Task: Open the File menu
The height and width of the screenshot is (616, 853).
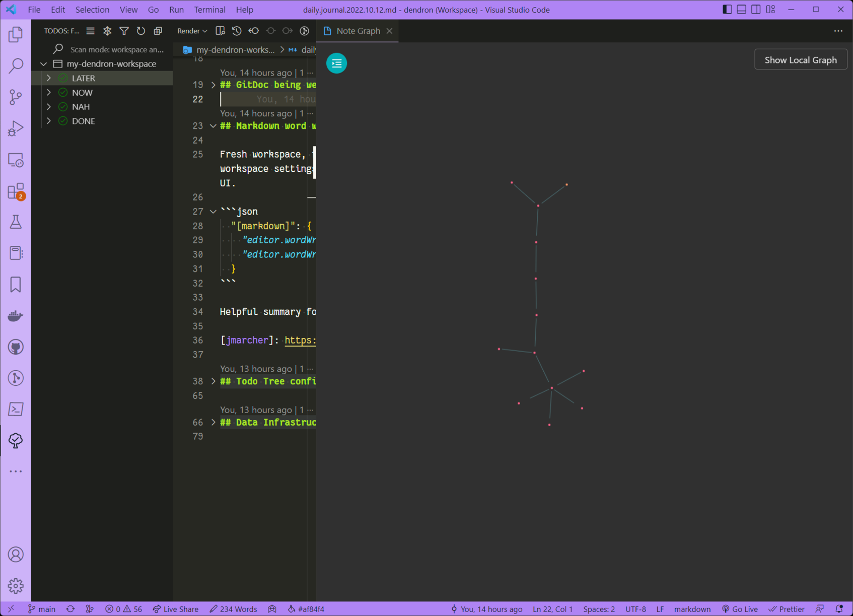Action: tap(34, 10)
